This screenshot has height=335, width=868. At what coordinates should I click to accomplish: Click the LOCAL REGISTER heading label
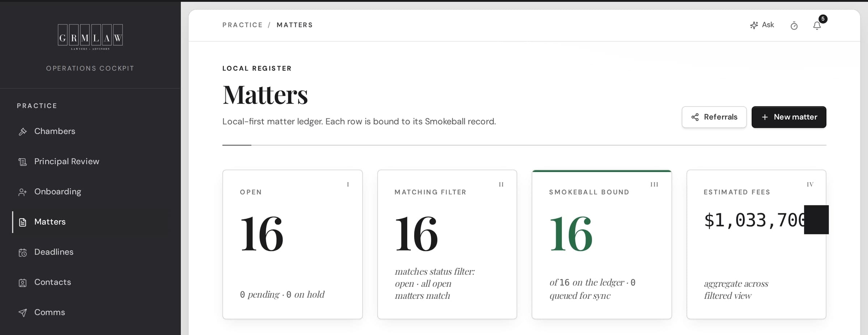click(257, 68)
